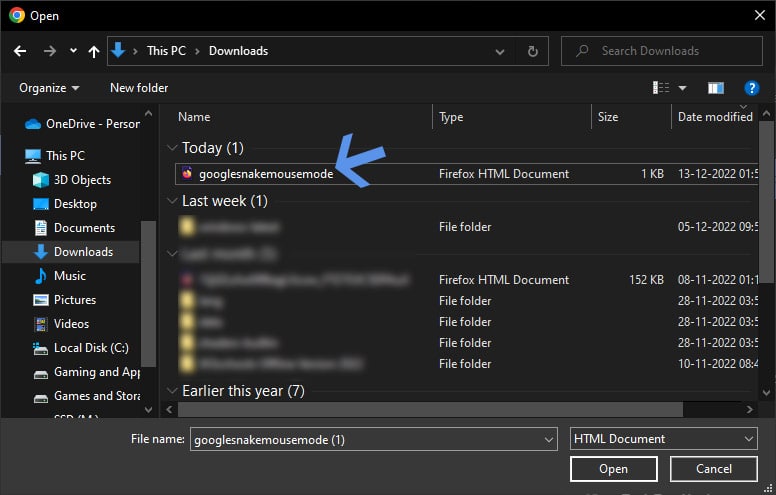Click the This PC breadcrumb
This screenshot has height=495, width=776.
pyautogui.click(x=166, y=51)
